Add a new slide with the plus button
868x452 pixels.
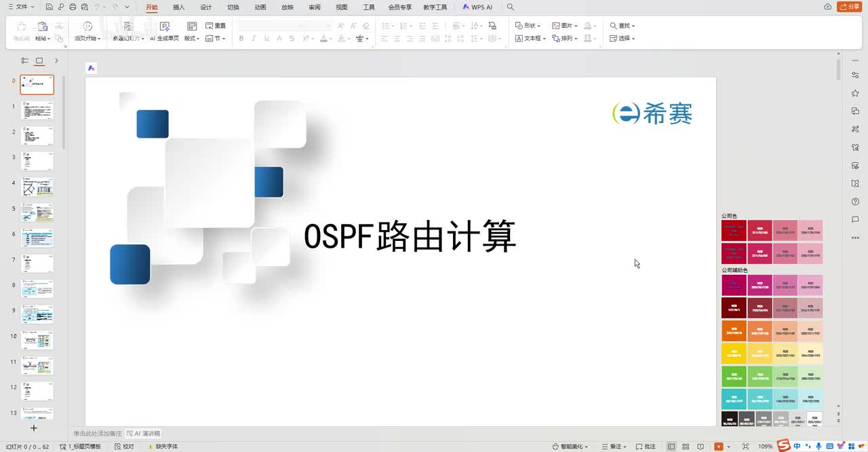click(x=34, y=428)
